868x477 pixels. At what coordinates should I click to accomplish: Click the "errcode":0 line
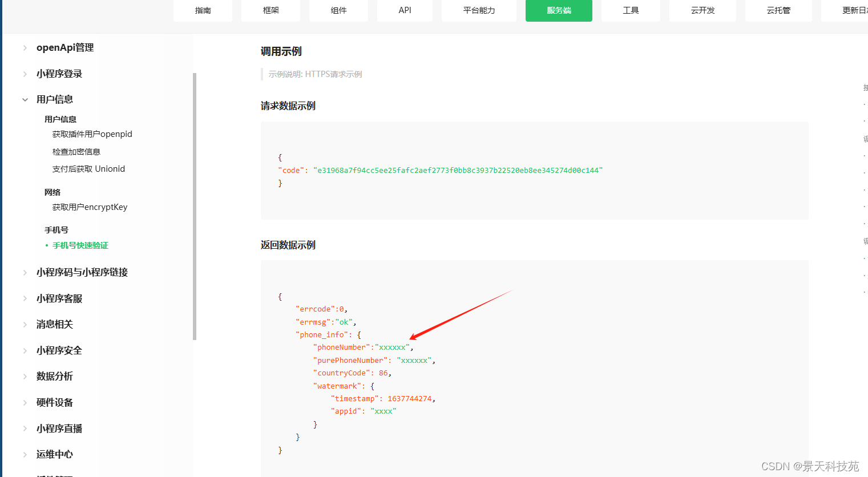(321, 309)
